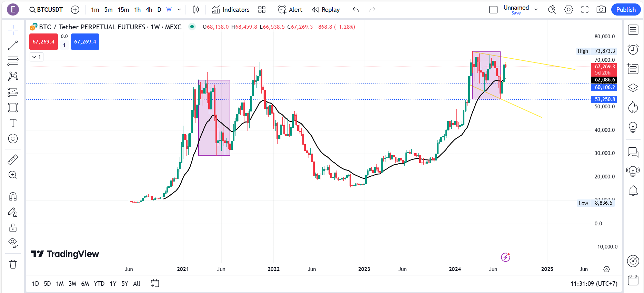
Task: Undo the last chart action
Action: click(x=356, y=10)
